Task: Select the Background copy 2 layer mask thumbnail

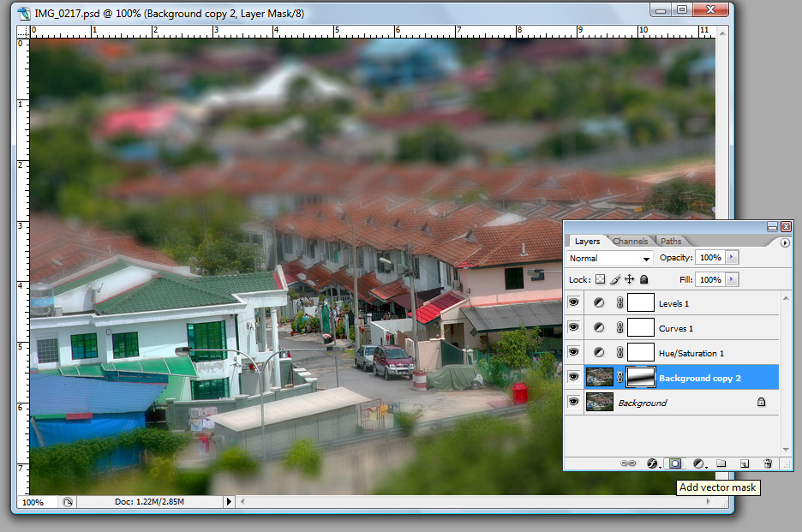Action: (x=642, y=377)
